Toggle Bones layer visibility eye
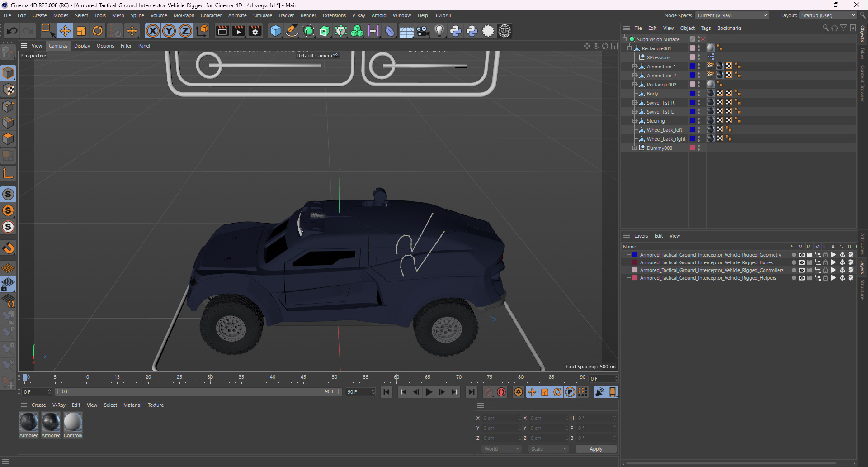This screenshot has height=467, width=868. point(802,262)
